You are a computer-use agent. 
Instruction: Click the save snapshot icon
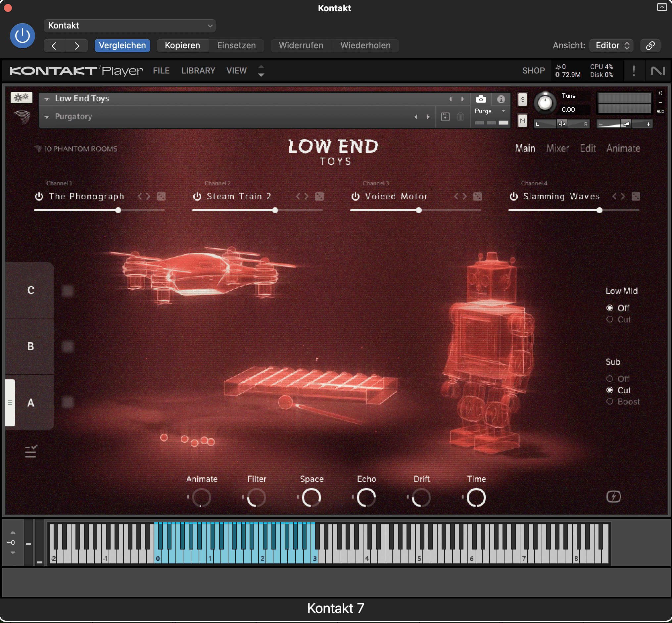pos(445,117)
